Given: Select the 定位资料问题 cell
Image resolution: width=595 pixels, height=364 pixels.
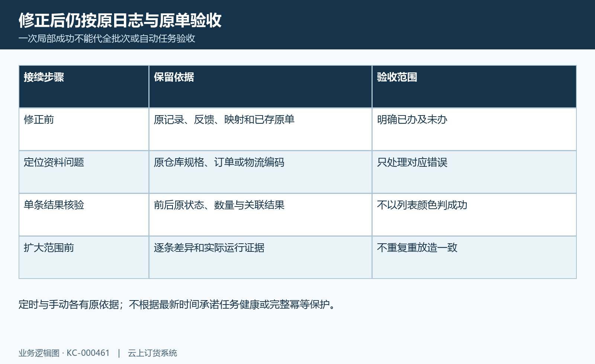Looking at the screenshot, I should (x=84, y=172).
